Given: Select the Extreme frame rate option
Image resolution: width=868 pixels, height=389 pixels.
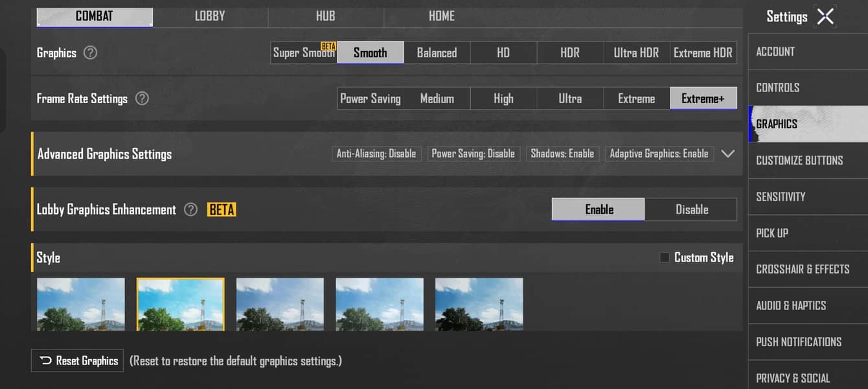Looking at the screenshot, I should 637,99.
